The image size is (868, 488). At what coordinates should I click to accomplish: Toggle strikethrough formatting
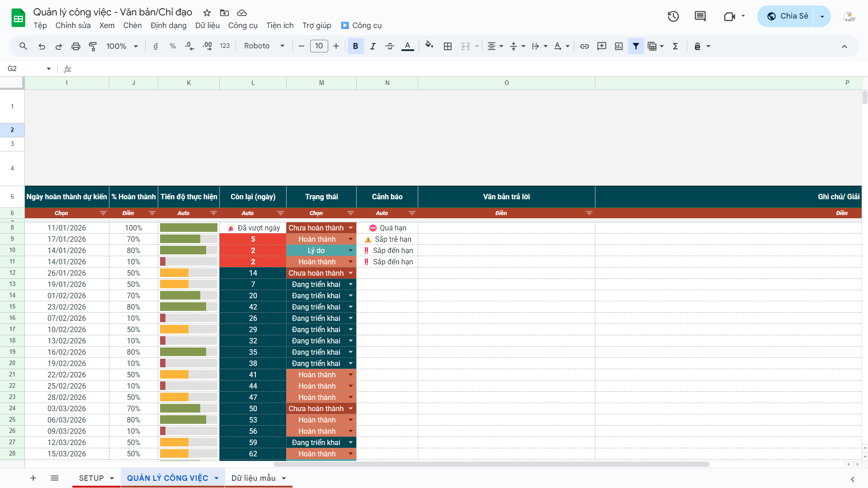pos(390,46)
